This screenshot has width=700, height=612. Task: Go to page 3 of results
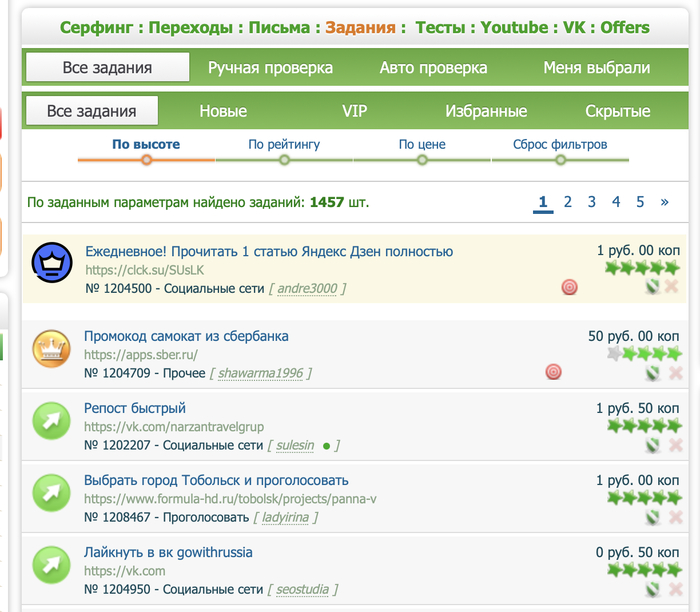coord(591,202)
